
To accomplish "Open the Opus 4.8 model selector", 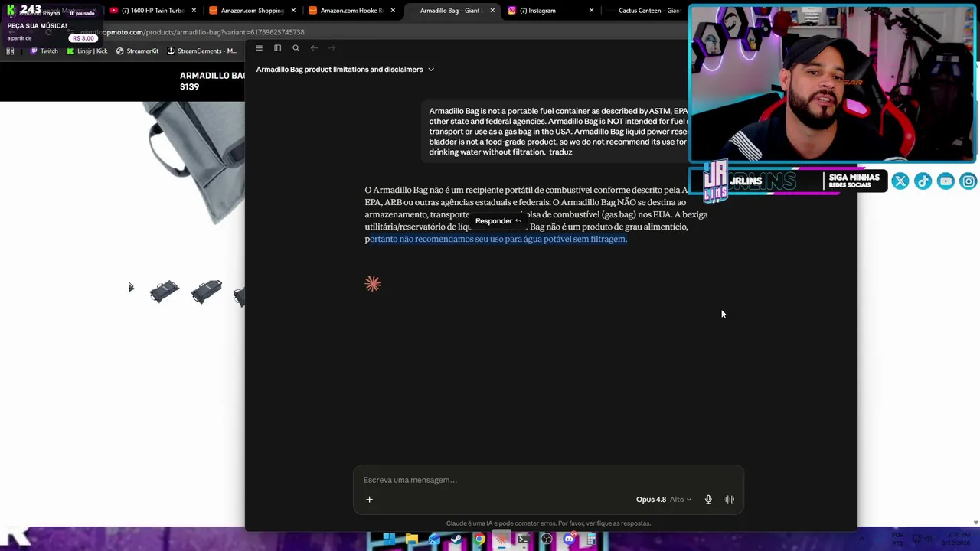I will click(663, 500).
